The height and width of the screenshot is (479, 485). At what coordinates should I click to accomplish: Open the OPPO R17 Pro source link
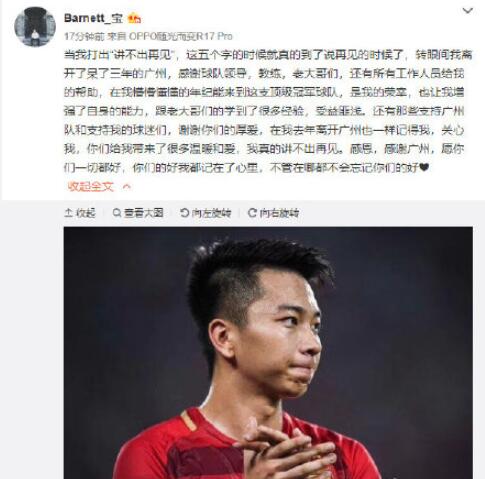180,36
